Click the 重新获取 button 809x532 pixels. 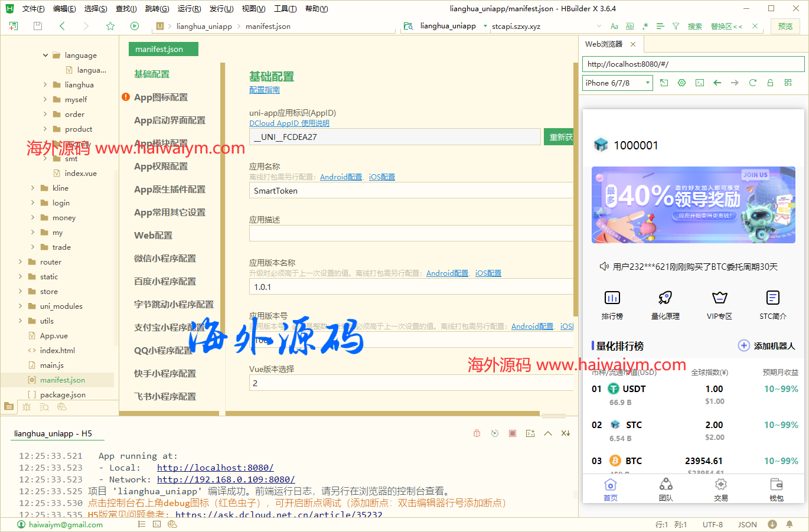click(x=559, y=136)
